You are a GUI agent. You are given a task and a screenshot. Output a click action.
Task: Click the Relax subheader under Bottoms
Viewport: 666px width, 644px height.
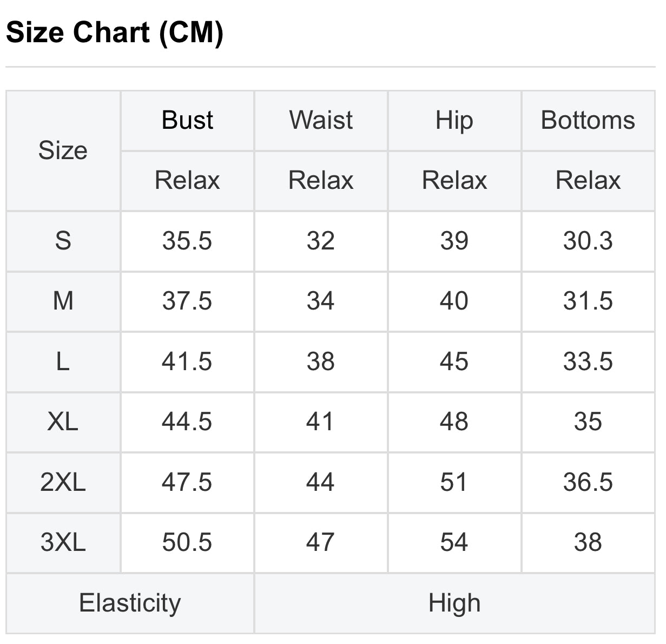[588, 180]
